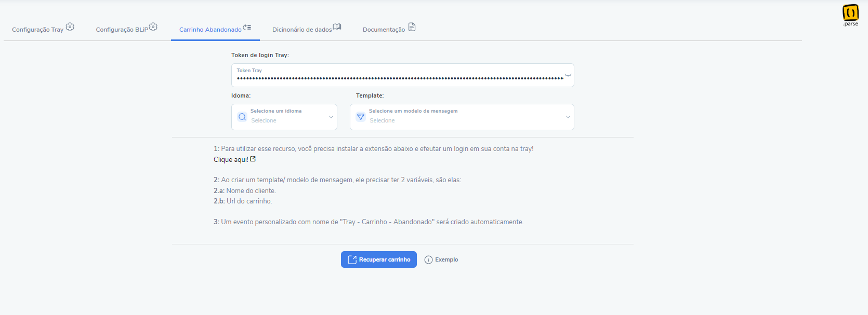Click the .parse logo in top corner
Screen dimensions: 868x315
(x=850, y=15)
